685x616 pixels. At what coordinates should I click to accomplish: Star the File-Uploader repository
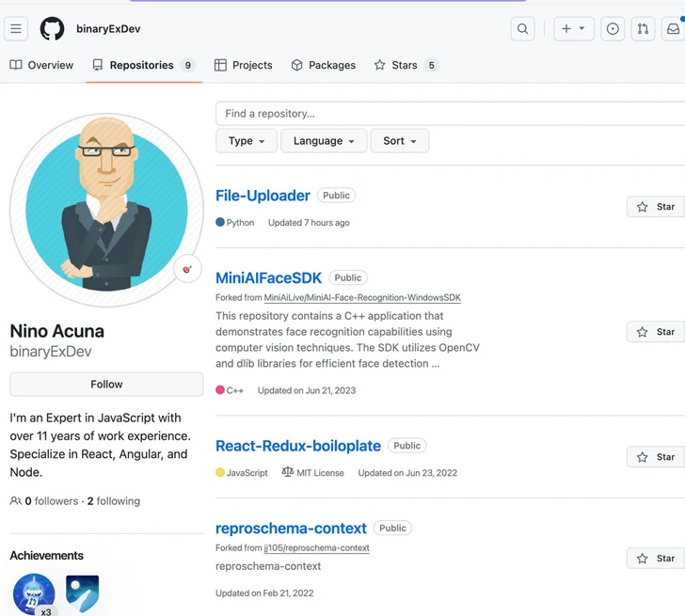point(656,207)
